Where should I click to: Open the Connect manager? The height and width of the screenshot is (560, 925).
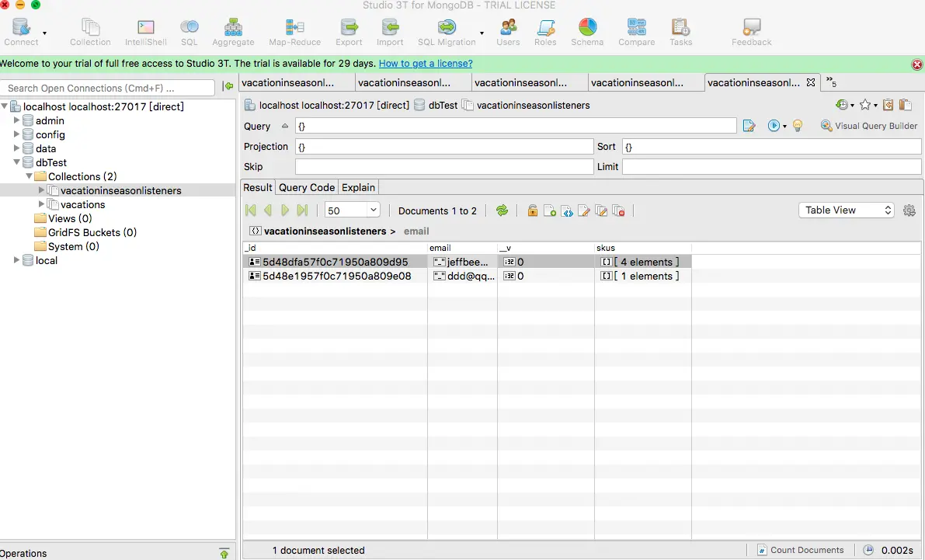21,32
